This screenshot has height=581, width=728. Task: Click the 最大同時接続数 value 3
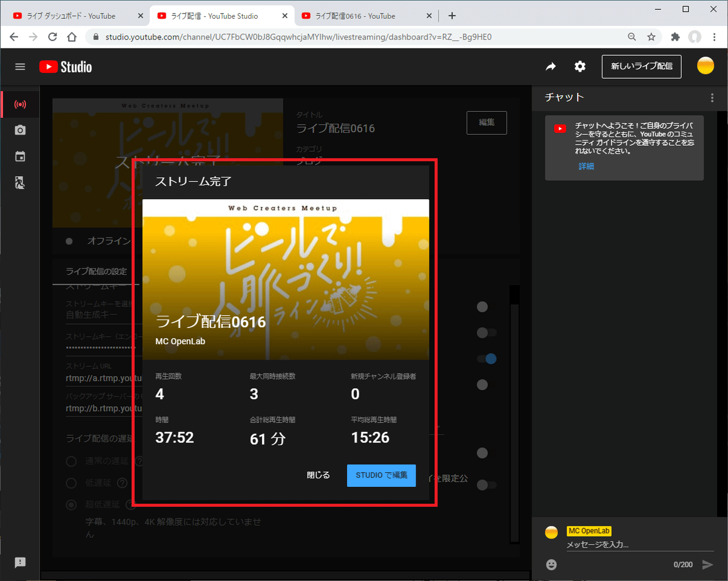click(x=254, y=394)
